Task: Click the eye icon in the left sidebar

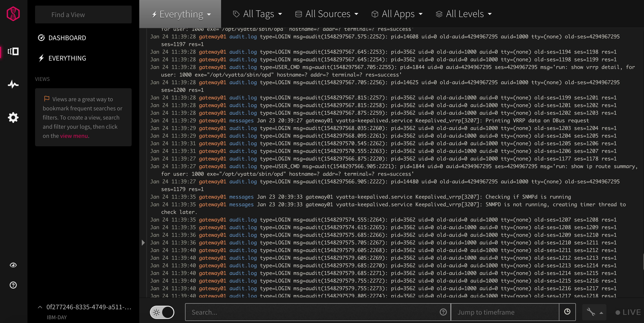Action: tap(13, 265)
